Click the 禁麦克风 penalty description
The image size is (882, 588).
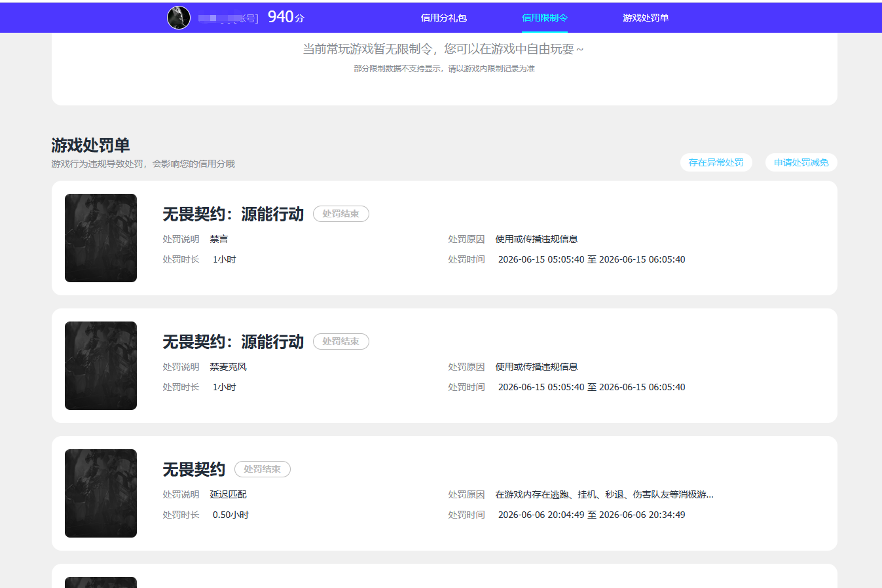(x=228, y=367)
